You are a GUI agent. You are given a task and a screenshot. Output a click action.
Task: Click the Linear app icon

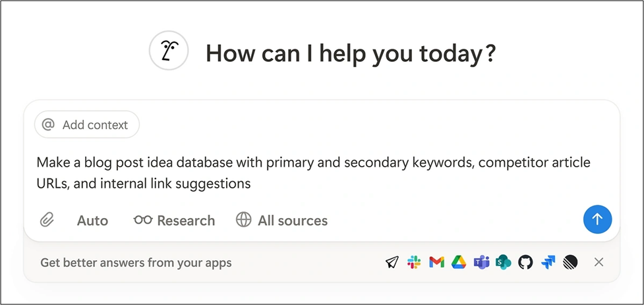tap(570, 263)
